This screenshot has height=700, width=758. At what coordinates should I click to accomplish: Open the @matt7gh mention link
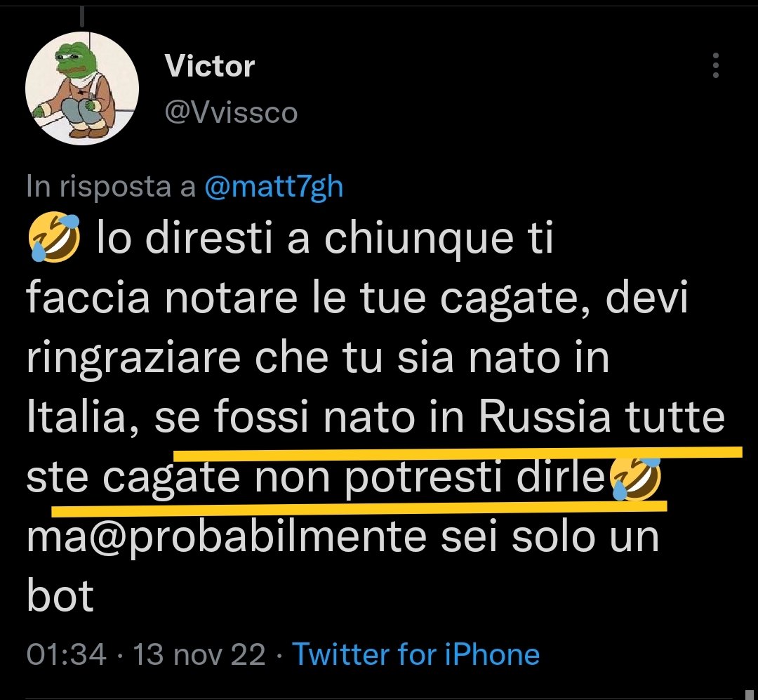(274, 187)
